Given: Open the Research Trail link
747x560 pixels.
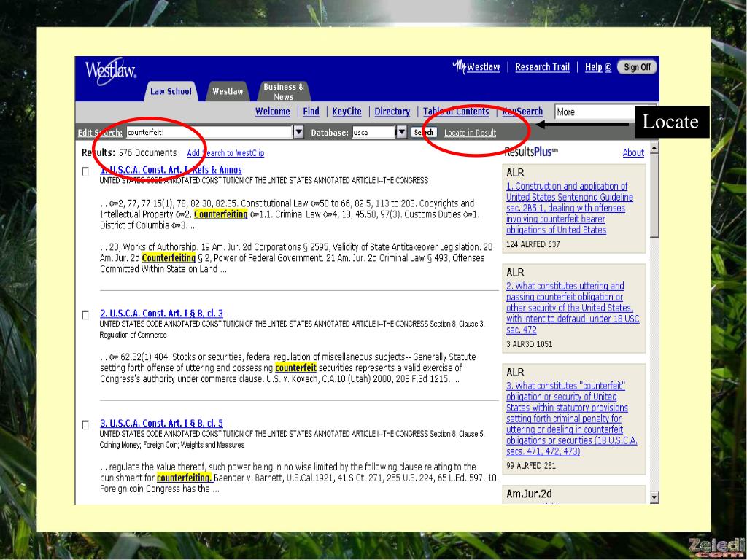Looking at the screenshot, I should [542, 67].
